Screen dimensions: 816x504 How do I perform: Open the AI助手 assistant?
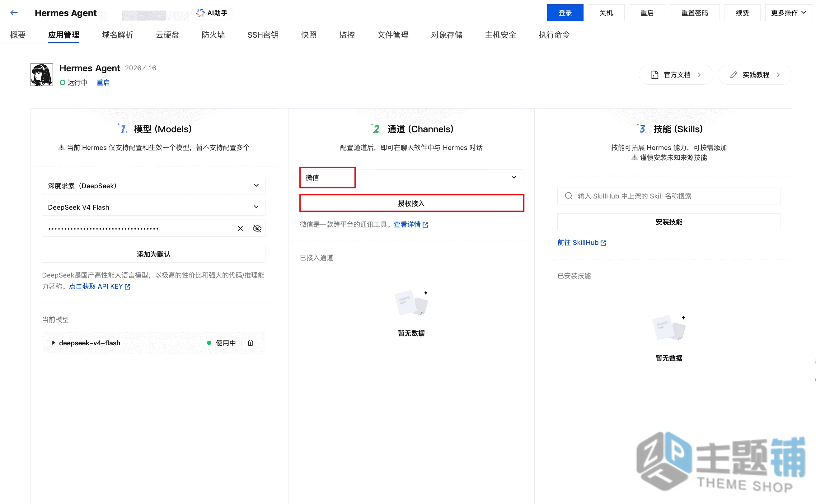pos(212,13)
